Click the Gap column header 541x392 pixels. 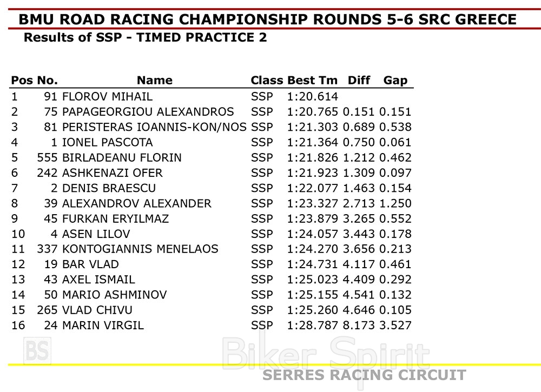395,81
